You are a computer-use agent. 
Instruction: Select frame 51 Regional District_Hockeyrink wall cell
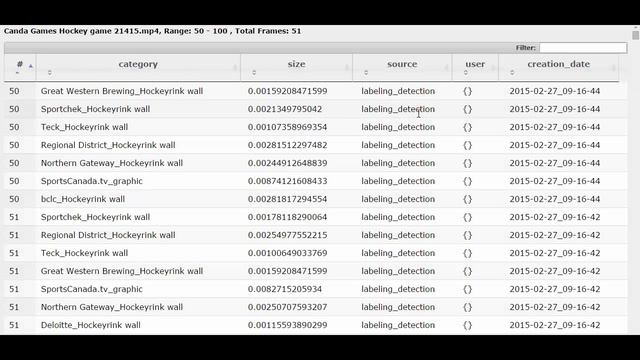(108, 235)
